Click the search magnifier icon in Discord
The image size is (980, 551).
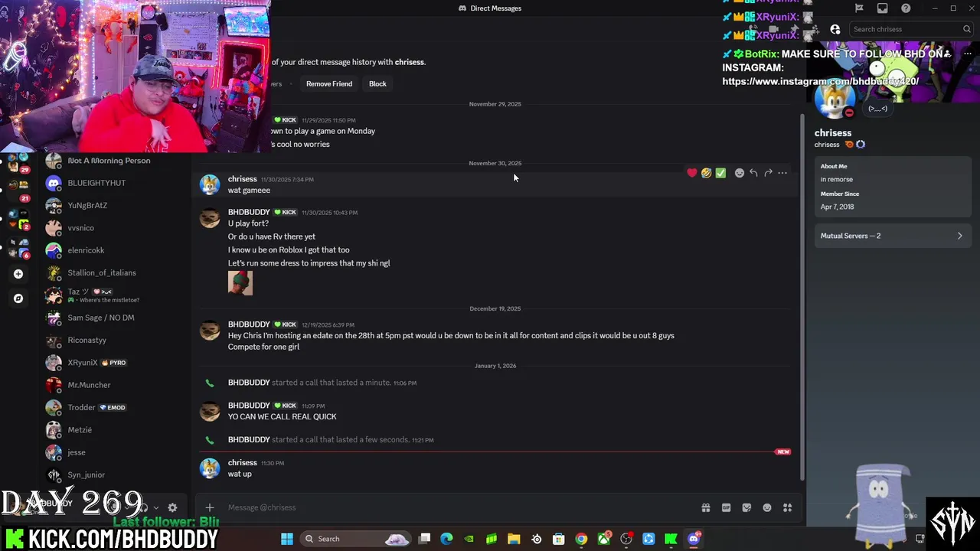pos(967,29)
